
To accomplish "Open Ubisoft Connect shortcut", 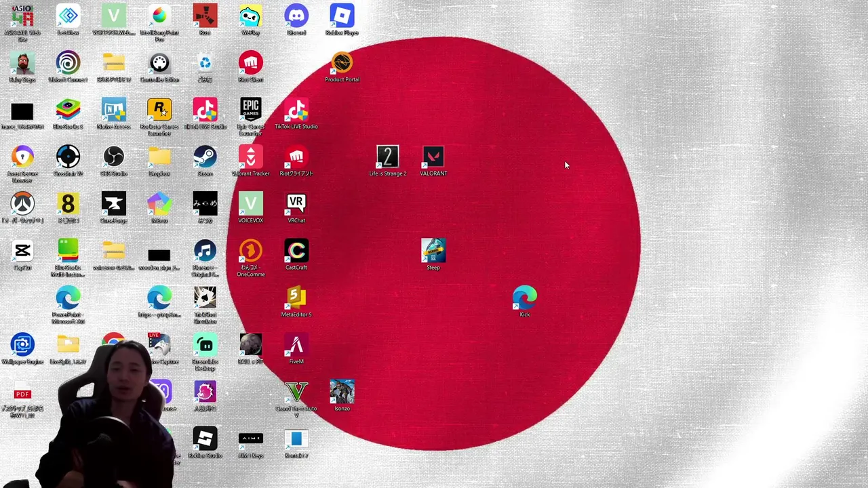I will (68, 63).
